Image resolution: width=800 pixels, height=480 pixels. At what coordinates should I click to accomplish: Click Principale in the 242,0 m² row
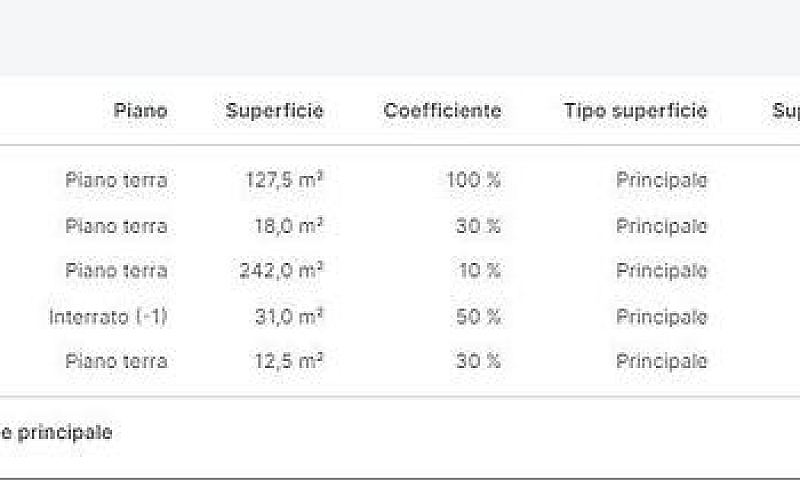662,271
